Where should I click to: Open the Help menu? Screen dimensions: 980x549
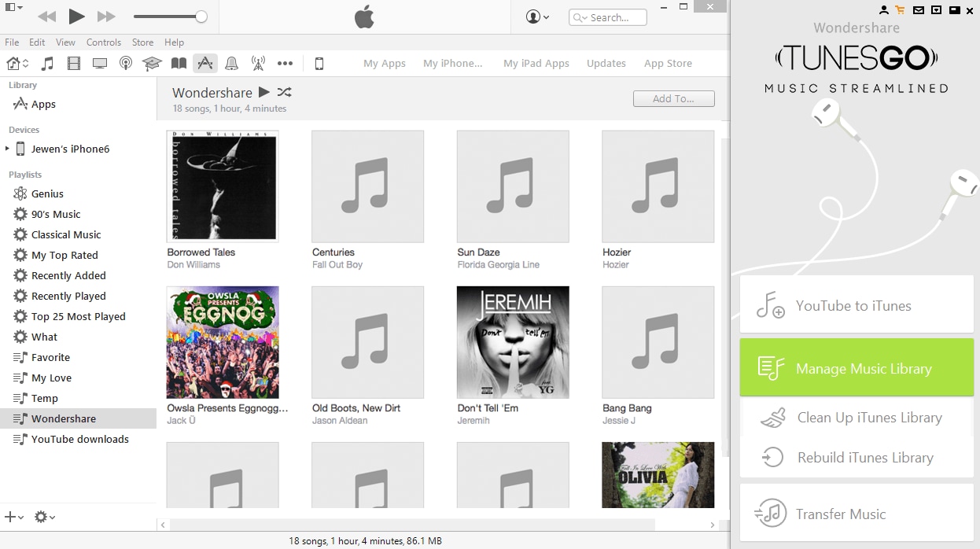(x=174, y=42)
